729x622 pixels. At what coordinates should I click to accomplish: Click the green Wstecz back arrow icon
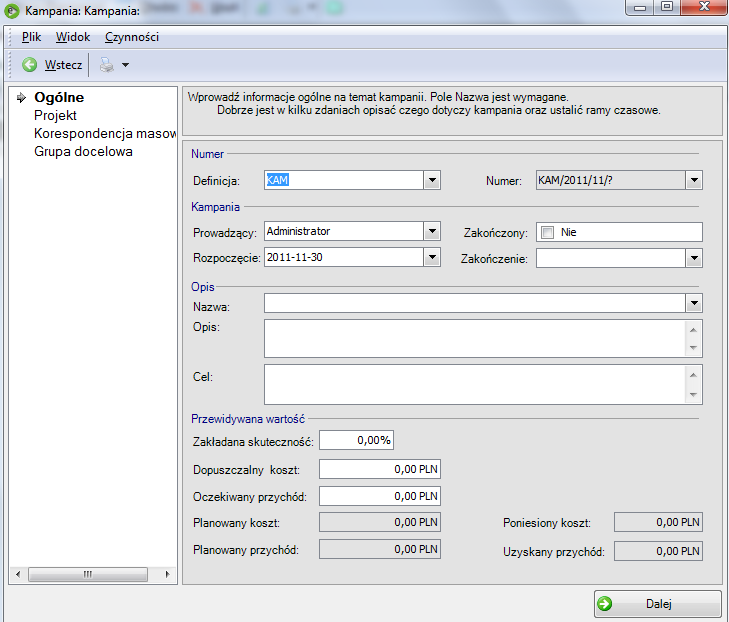point(29,65)
